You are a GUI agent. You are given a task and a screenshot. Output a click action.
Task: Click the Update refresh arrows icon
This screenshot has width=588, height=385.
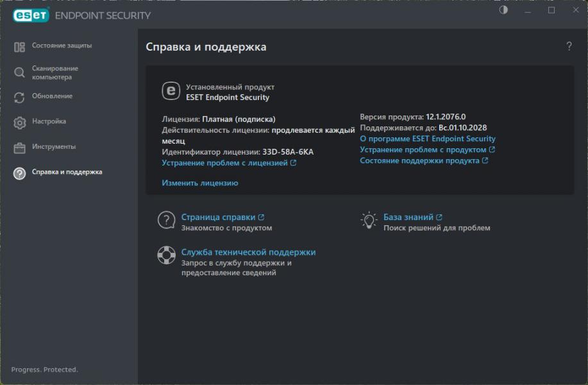coord(19,97)
